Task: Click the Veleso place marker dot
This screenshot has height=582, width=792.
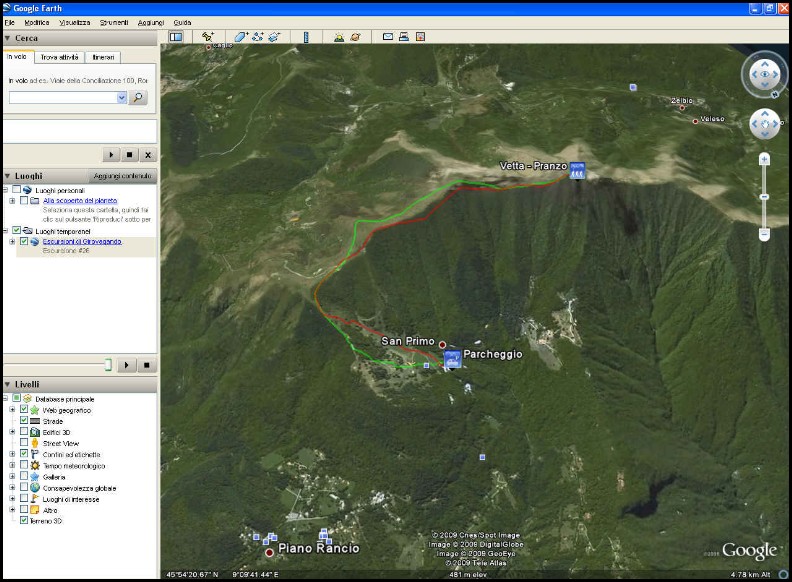Action: [x=695, y=121]
